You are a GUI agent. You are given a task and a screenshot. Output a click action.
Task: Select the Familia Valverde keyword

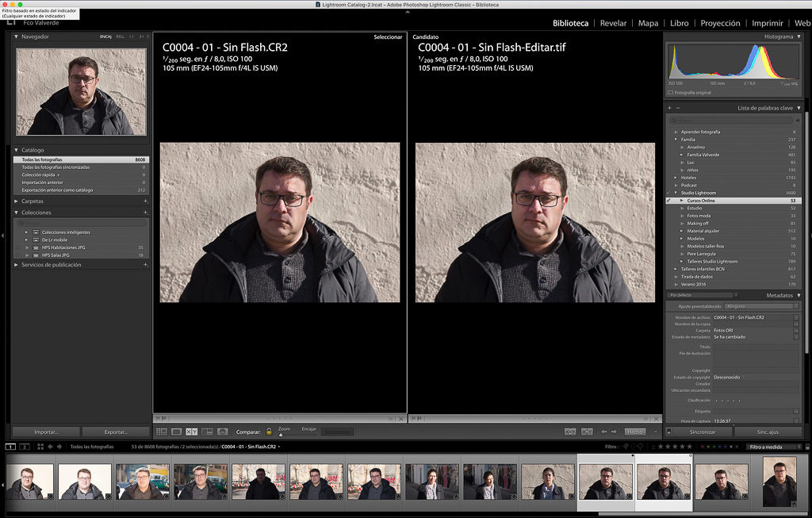point(703,155)
